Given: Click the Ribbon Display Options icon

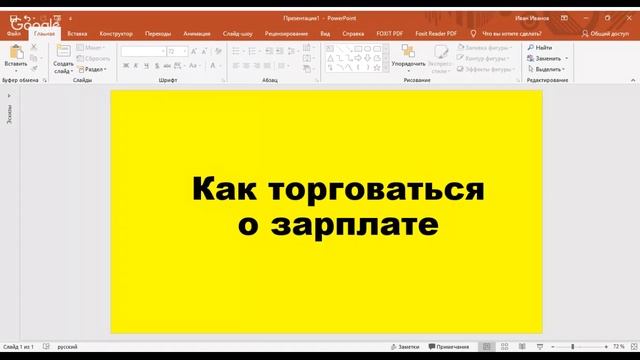Looking at the screenshot, I should tap(564, 18).
